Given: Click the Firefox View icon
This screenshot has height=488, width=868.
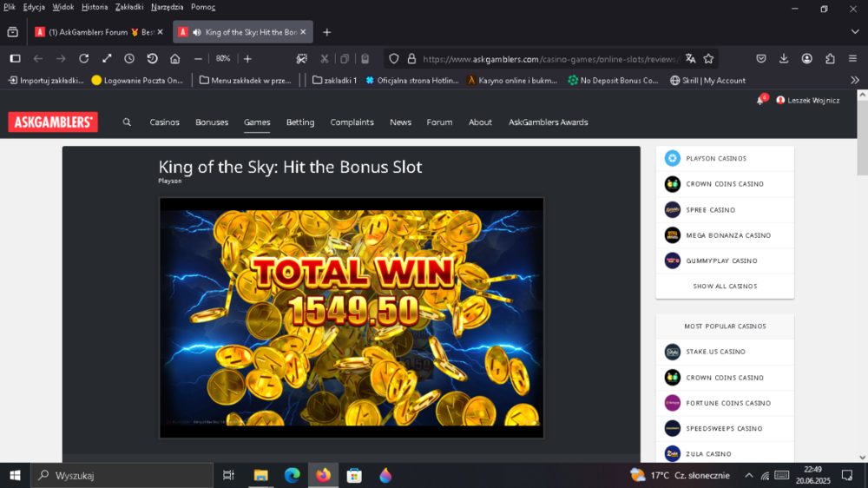Looking at the screenshot, I should click(13, 32).
